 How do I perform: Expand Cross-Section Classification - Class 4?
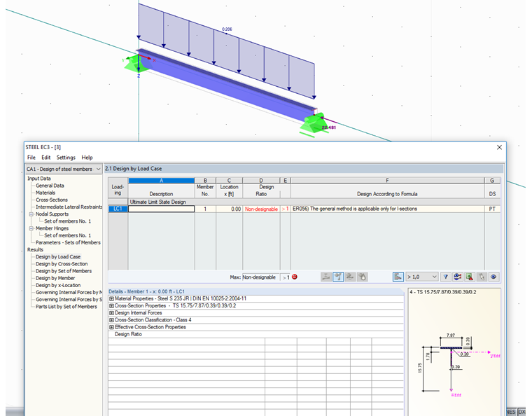point(111,320)
